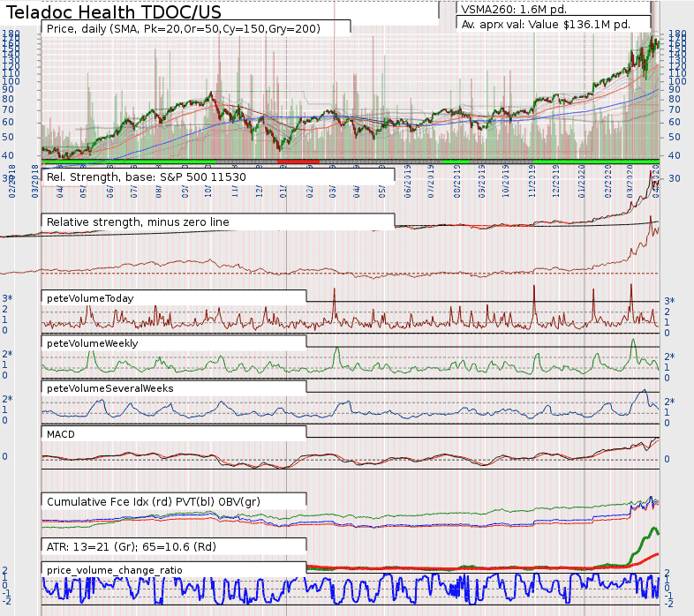Select Relative strength, minus zero line label
The image size is (694, 616).
(138, 222)
